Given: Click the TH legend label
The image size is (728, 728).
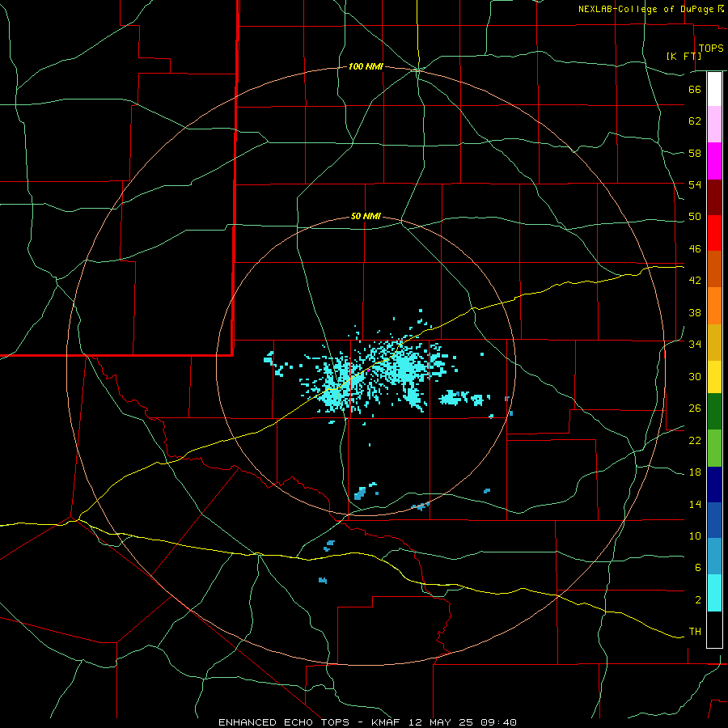Looking at the screenshot, I should coord(695,632).
